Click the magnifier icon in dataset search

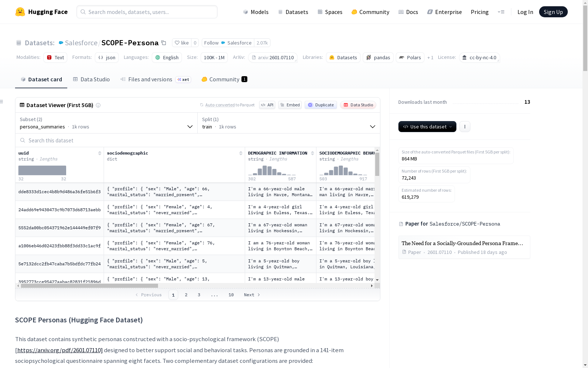tap(23, 140)
